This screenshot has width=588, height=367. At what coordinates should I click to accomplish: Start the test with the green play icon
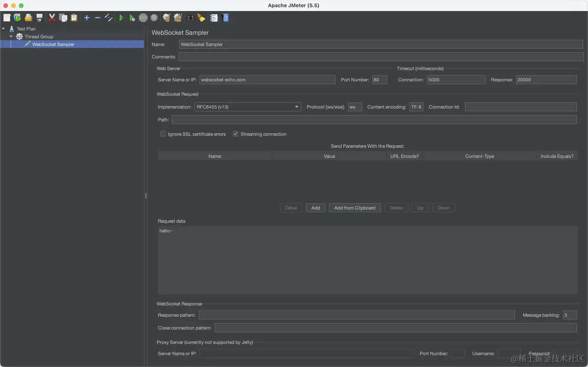tap(121, 18)
